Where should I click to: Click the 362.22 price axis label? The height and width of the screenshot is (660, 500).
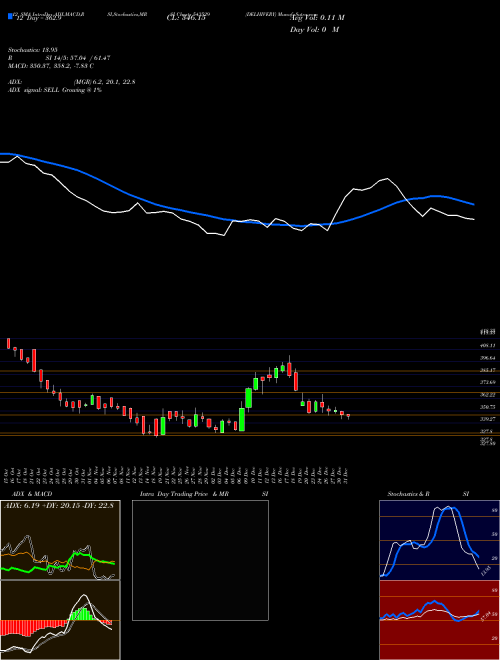(x=487, y=395)
